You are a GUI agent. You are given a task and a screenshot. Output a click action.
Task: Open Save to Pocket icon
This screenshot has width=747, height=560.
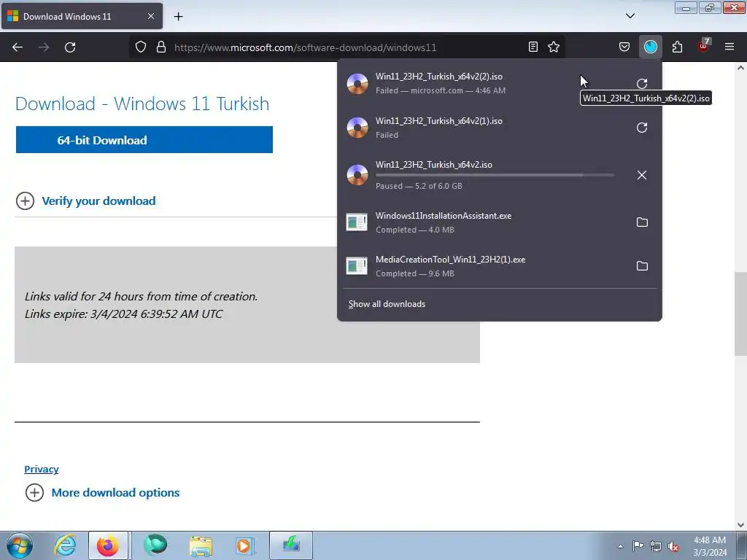[624, 47]
